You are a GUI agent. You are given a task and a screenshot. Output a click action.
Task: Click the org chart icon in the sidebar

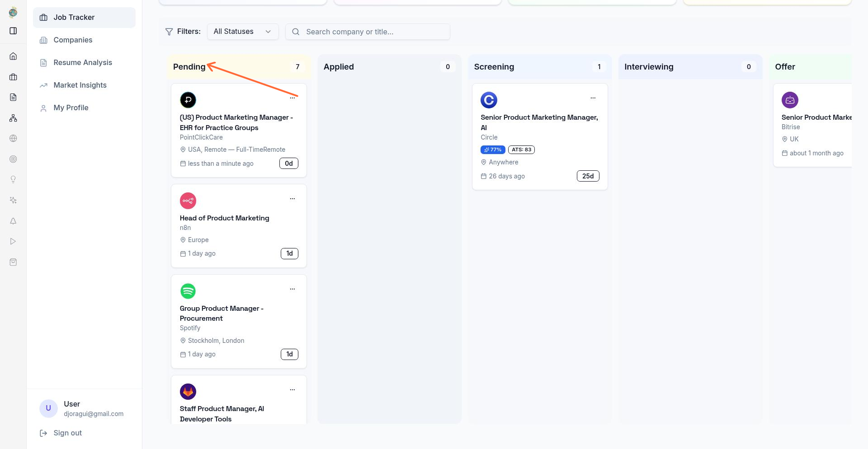pyautogui.click(x=13, y=118)
